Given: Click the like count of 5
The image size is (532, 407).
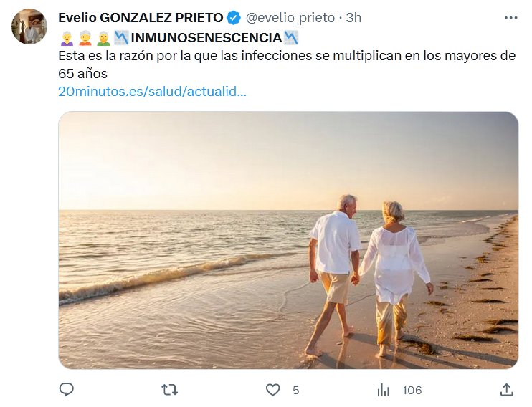Looking at the screenshot, I should click(295, 390).
